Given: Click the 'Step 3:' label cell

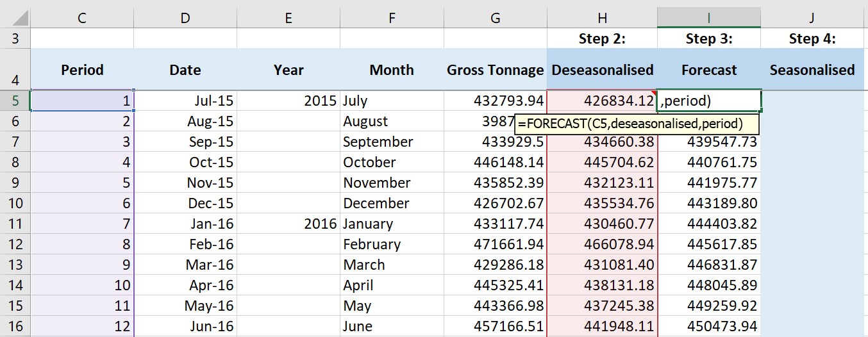Looking at the screenshot, I should (709, 38).
